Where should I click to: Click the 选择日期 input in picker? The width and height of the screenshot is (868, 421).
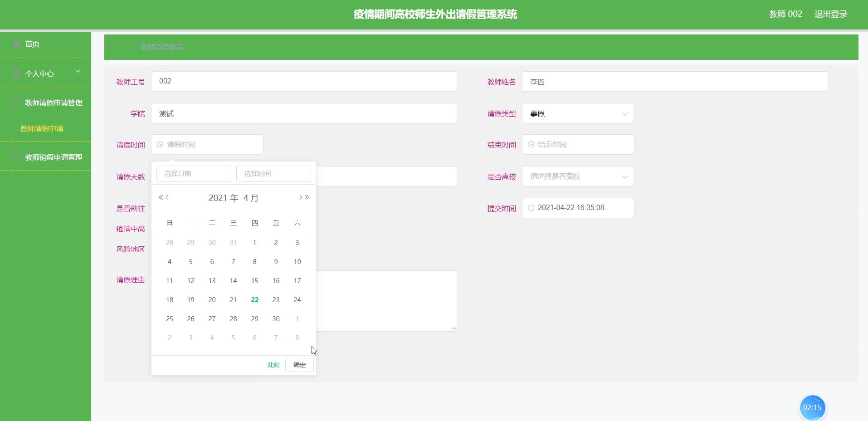194,174
